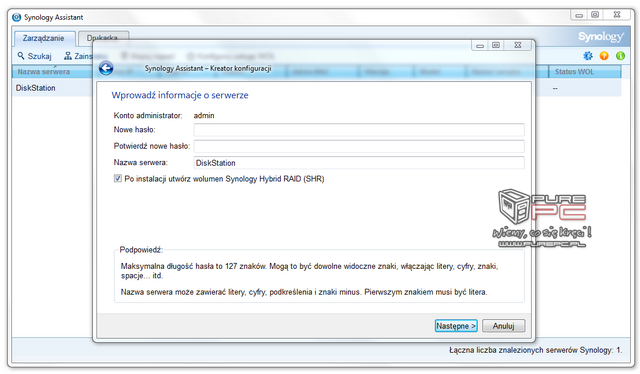Click admin value next to Konto administrator
640x374 pixels.
click(x=204, y=116)
